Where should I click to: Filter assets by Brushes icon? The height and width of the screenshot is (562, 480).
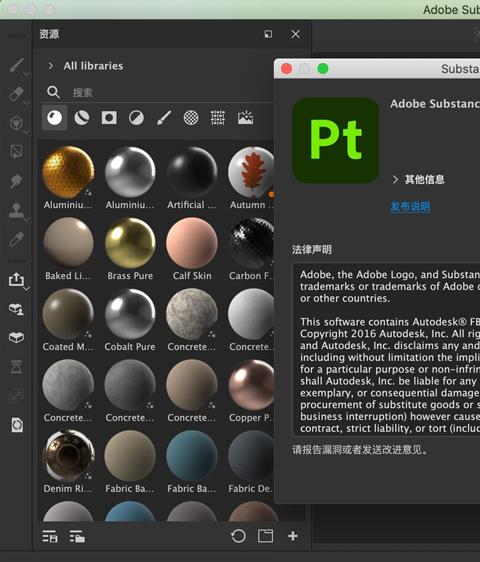(164, 118)
